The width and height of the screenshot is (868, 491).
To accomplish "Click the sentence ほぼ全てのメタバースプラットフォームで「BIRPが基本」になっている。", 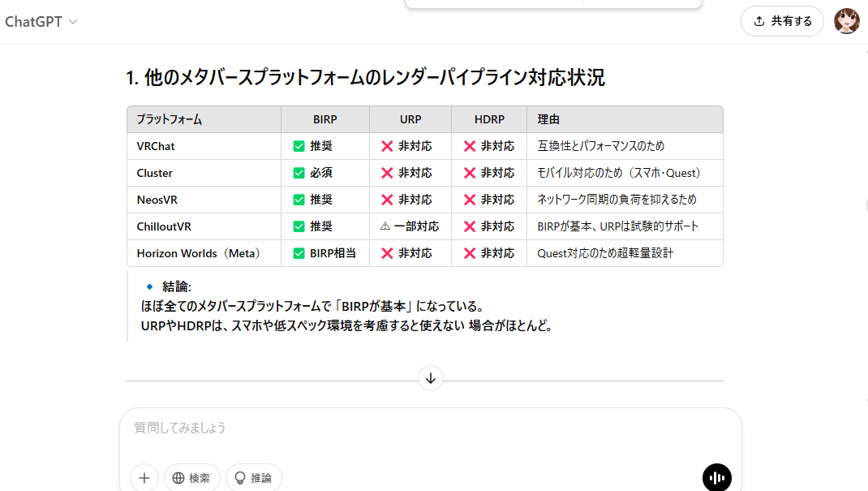I will 314,306.
